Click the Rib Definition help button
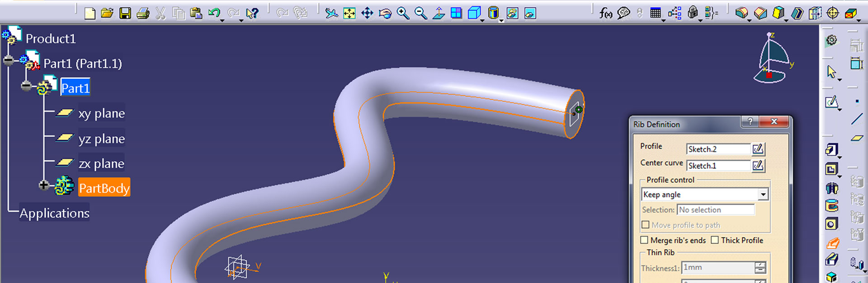 pos(750,121)
